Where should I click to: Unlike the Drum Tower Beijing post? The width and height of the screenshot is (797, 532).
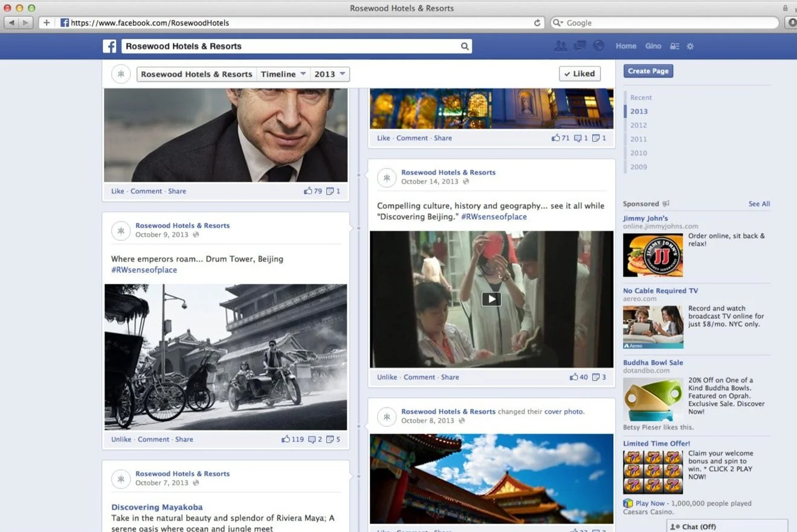click(x=121, y=439)
